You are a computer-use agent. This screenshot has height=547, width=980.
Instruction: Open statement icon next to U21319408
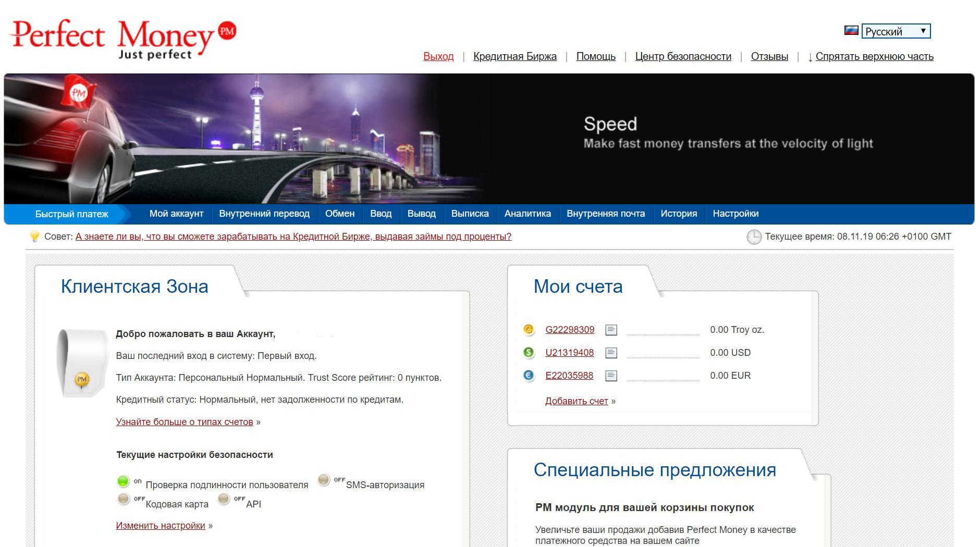(611, 353)
